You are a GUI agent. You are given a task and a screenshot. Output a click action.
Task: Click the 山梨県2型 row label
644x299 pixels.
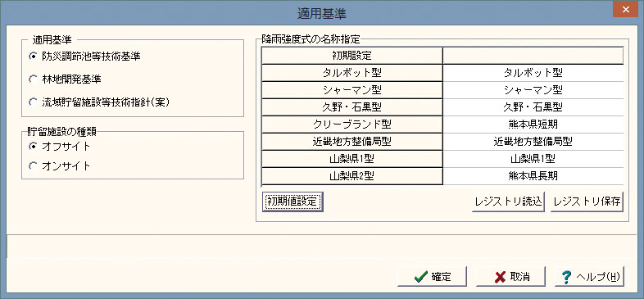352,176
